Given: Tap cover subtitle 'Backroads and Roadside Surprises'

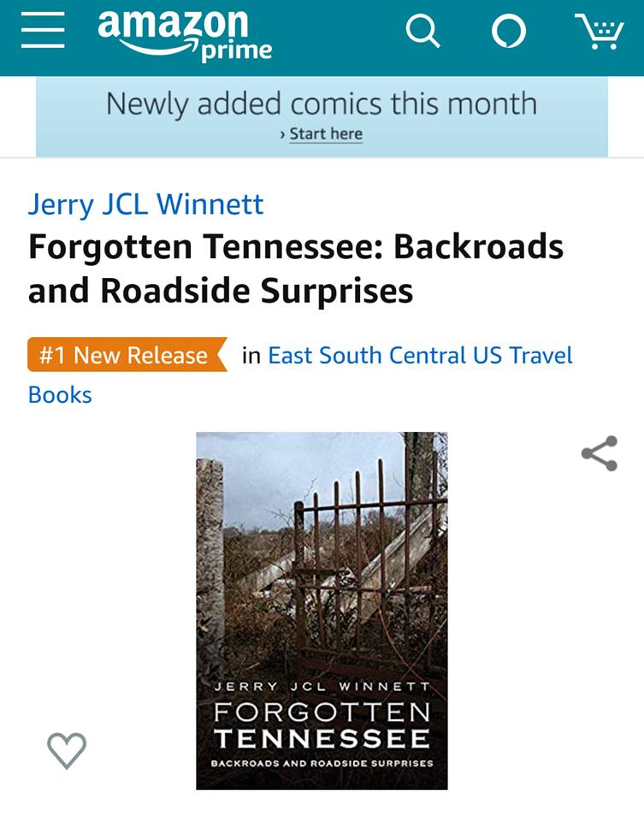Looking at the screenshot, I should click(322, 763).
